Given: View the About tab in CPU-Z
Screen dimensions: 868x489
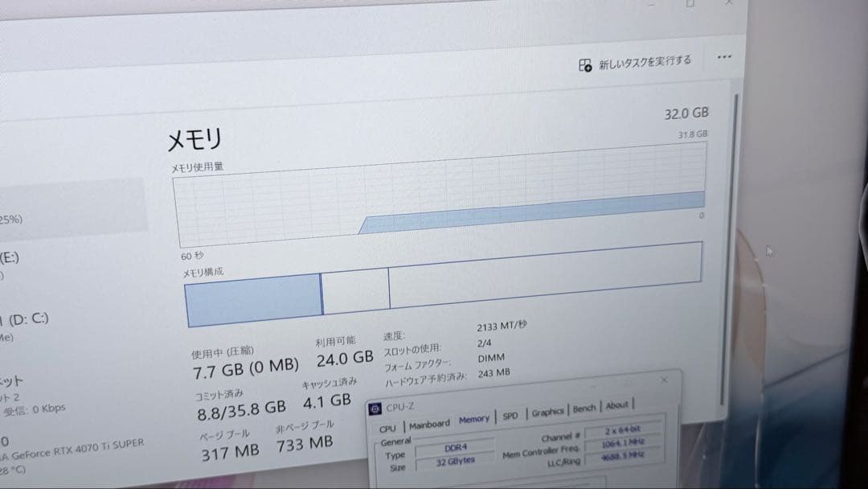Looking at the screenshot, I should 617,406.
